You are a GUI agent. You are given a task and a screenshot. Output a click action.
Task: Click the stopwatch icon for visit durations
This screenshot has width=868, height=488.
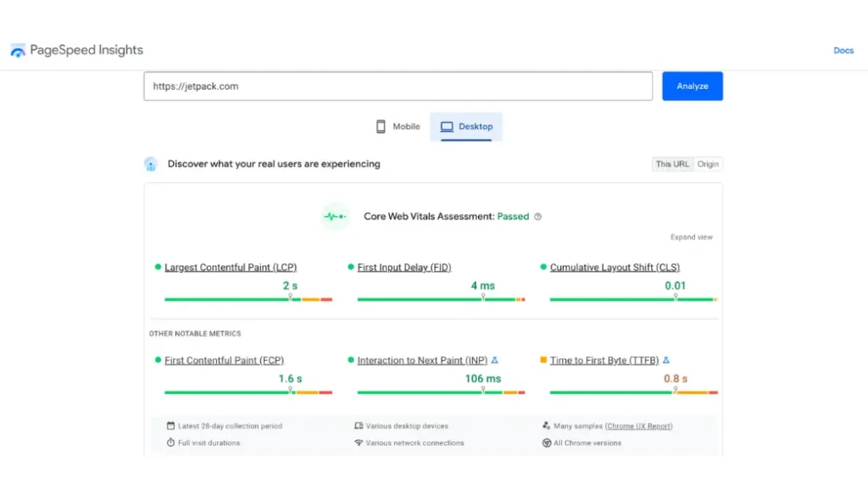170,442
